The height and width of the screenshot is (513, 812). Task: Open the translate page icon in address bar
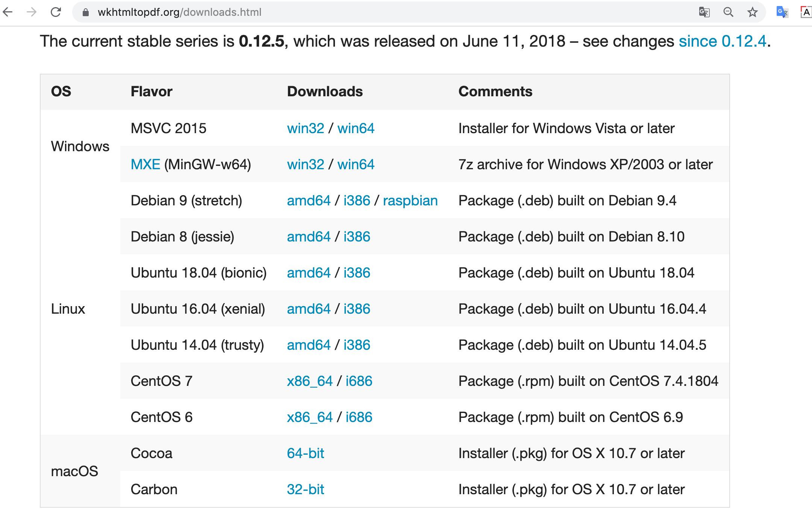point(704,12)
